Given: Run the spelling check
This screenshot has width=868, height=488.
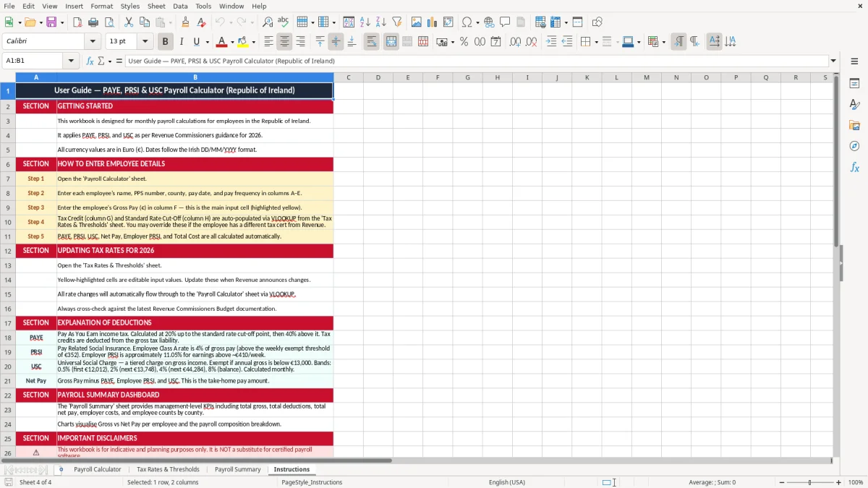Looking at the screenshot, I should coord(283,22).
